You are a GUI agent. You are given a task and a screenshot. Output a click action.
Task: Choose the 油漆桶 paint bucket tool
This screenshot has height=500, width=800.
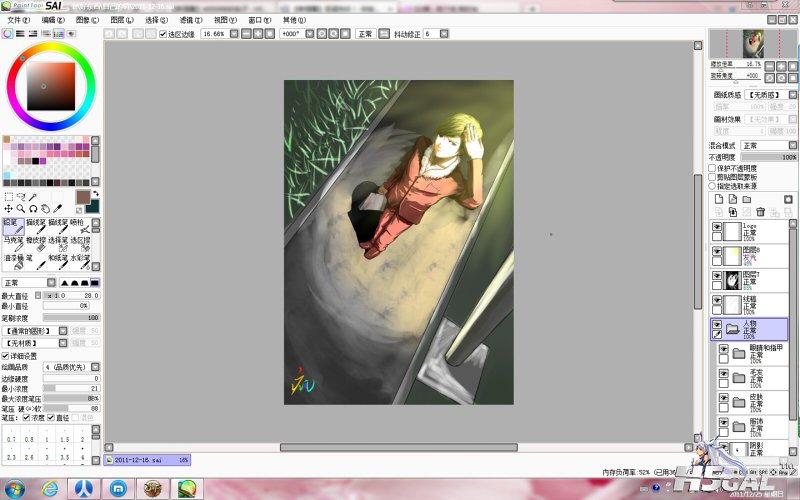point(13,262)
